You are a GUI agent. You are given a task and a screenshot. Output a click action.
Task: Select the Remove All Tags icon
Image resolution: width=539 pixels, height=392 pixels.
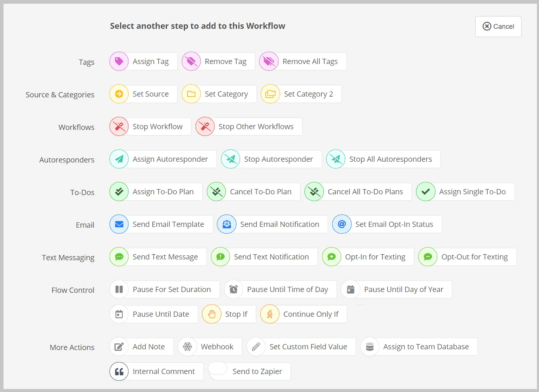click(x=269, y=61)
